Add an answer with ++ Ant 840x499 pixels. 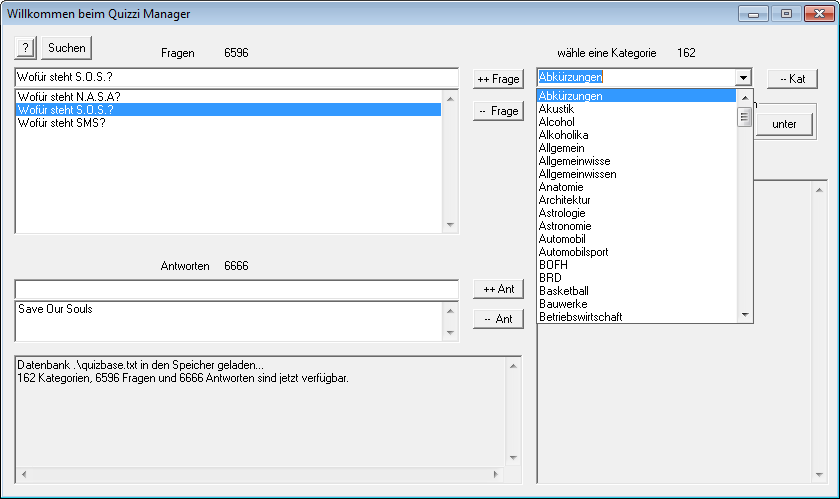[x=498, y=289]
